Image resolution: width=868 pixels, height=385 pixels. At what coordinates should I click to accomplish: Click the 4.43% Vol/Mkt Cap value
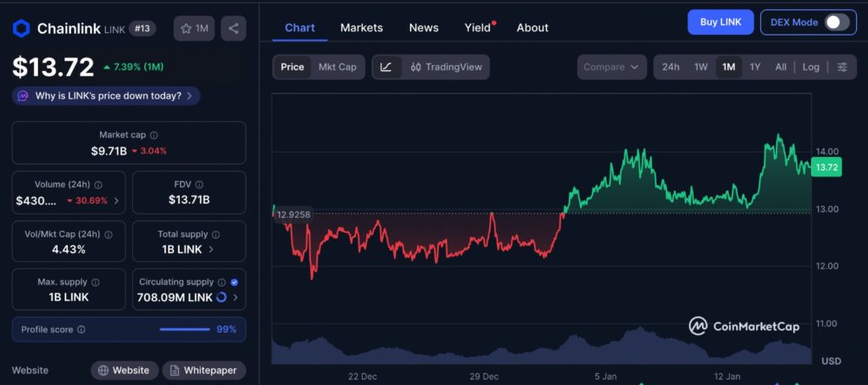(69, 249)
